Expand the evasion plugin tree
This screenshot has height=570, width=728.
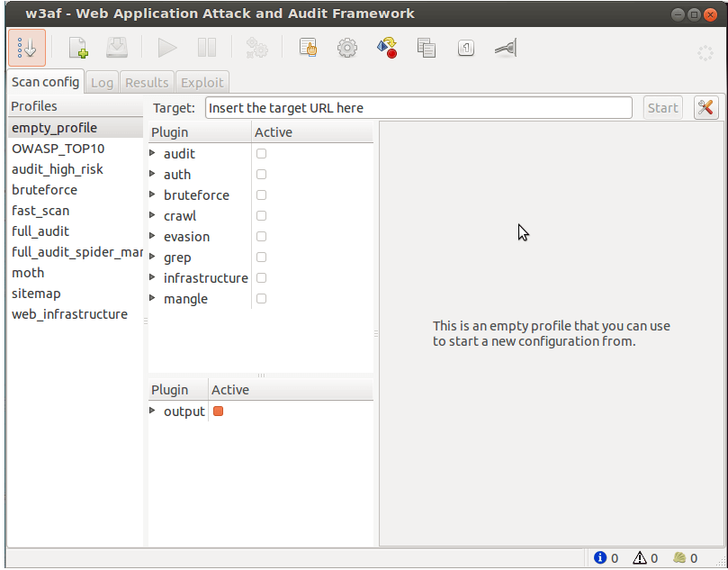click(152, 236)
